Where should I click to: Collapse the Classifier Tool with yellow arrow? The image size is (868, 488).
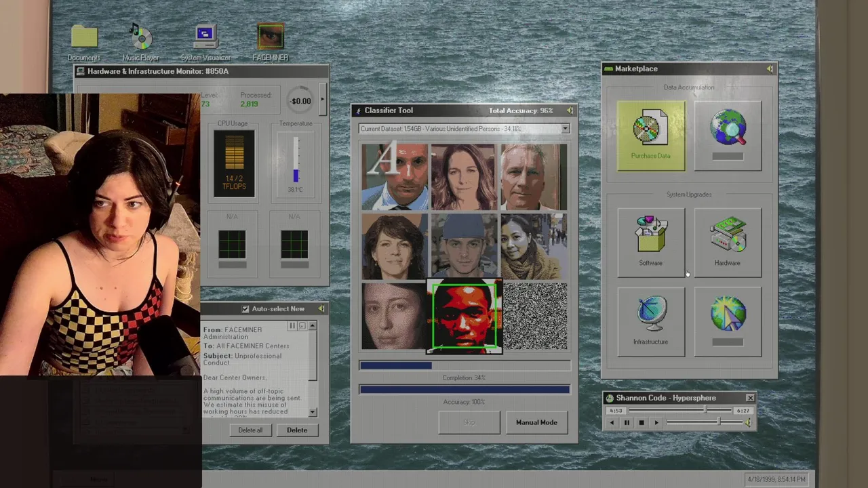click(x=570, y=110)
